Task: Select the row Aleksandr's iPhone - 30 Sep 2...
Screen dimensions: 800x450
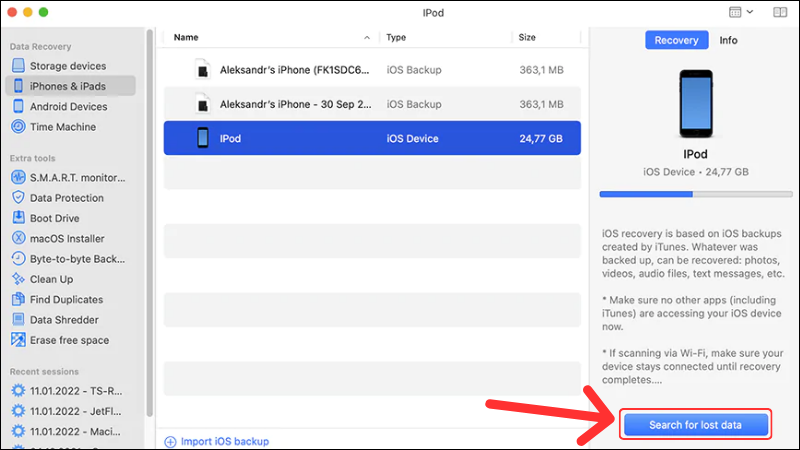Action: pyautogui.click(x=372, y=104)
